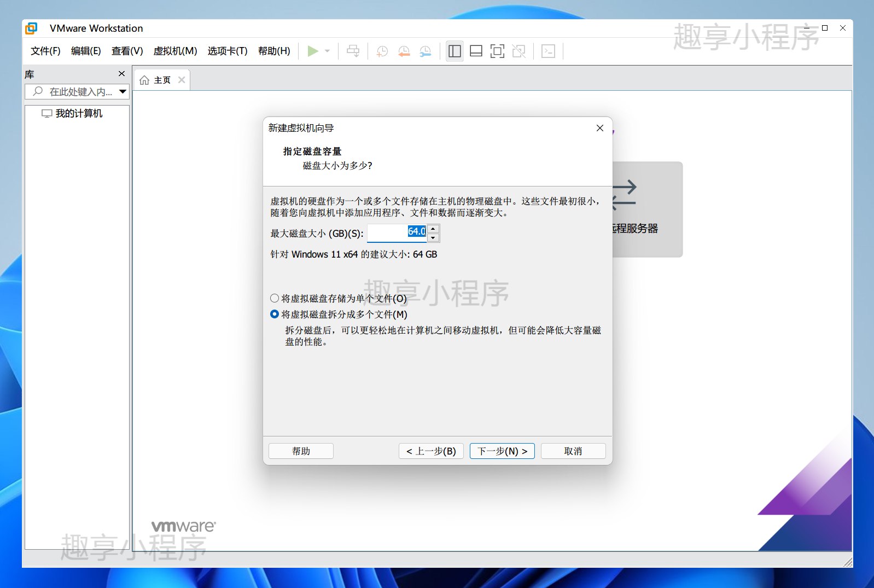Click the 最大磁盘大小 value field
Screen dimensions: 874x588
tap(397, 233)
